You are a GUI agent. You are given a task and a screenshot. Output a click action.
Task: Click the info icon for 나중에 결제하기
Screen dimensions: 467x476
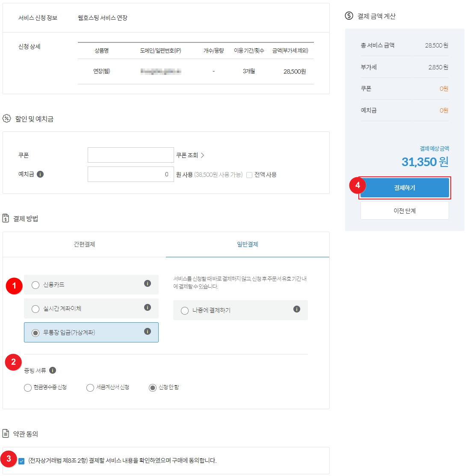[x=296, y=309]
